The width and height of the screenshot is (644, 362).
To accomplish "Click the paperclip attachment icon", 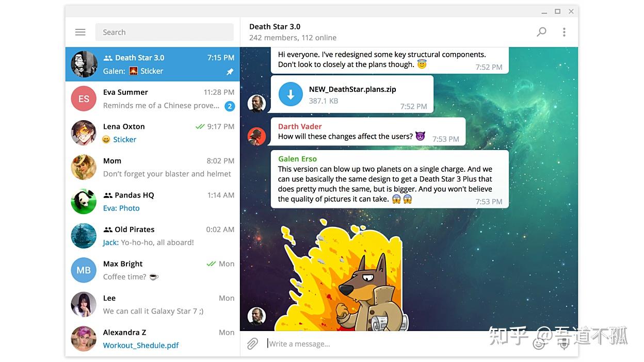I will point(252,343).
